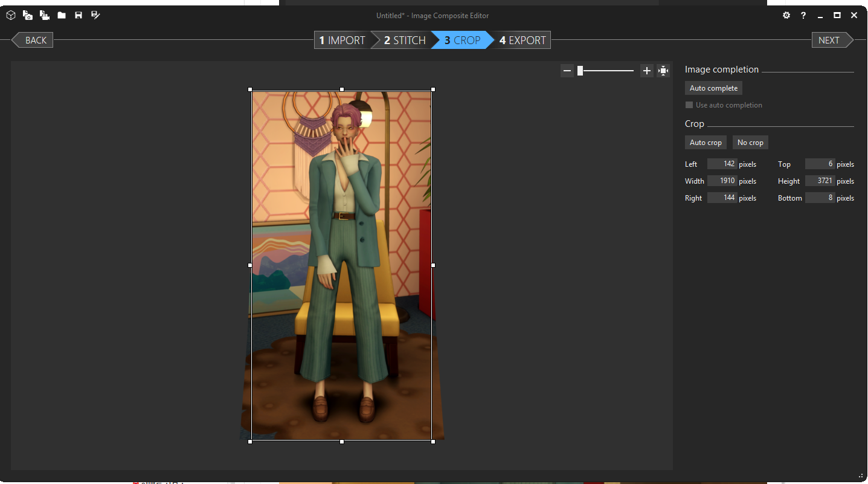
Task: Click the Auto crop button
Action: point(706,143)
